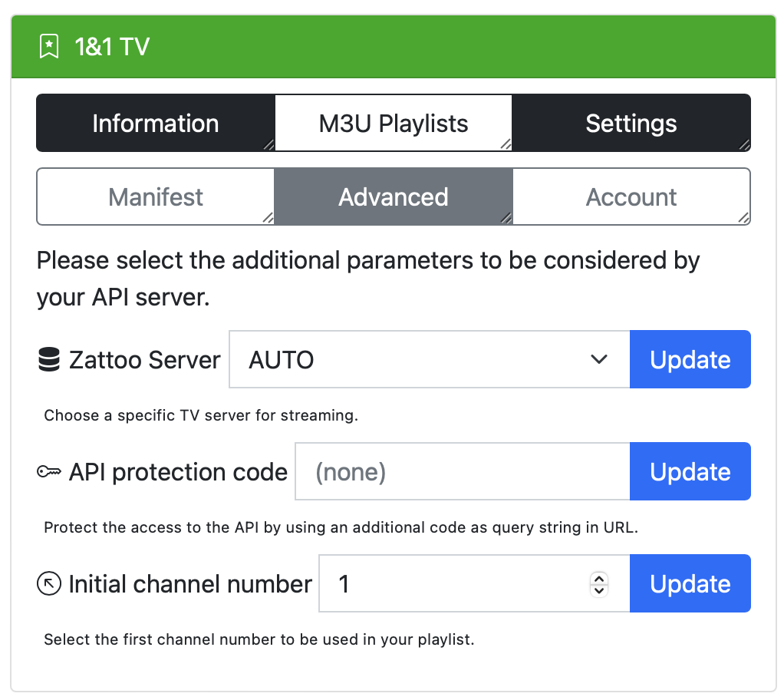Click the 1&1 TV header title

112,47
